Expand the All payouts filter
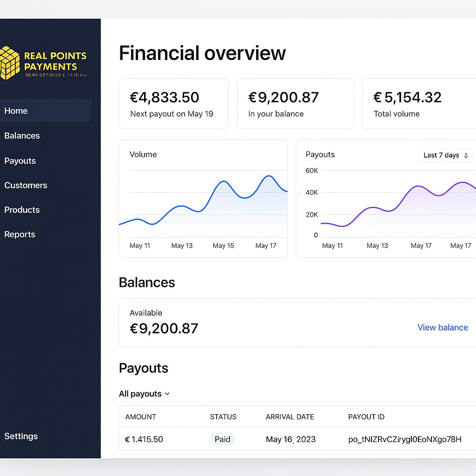This screenshot has width=476, height=476. point(144,394)
